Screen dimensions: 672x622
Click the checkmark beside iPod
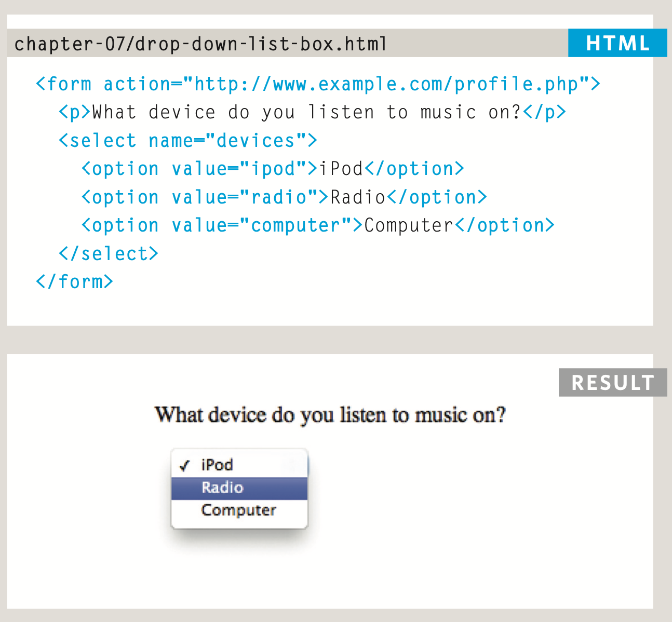[x=184, y=465]
